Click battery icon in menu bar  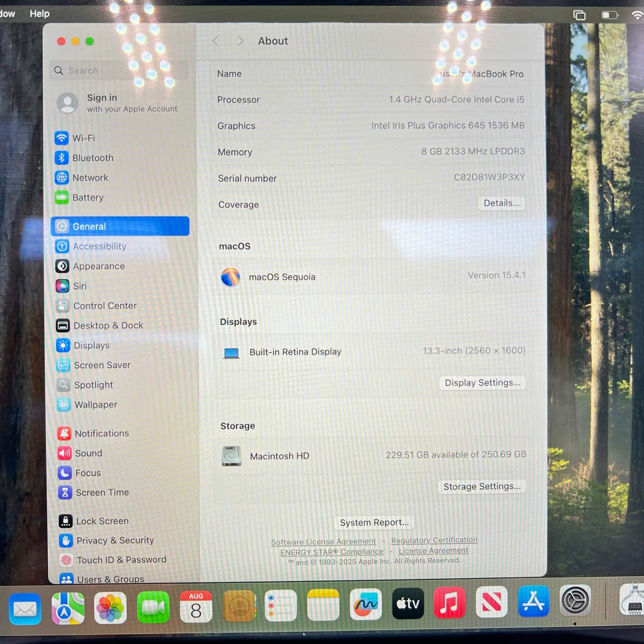(x=610, y=15)
